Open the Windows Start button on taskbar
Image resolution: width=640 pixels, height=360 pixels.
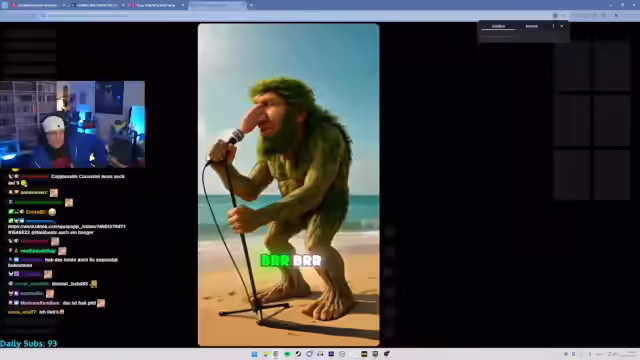(254, 354)
